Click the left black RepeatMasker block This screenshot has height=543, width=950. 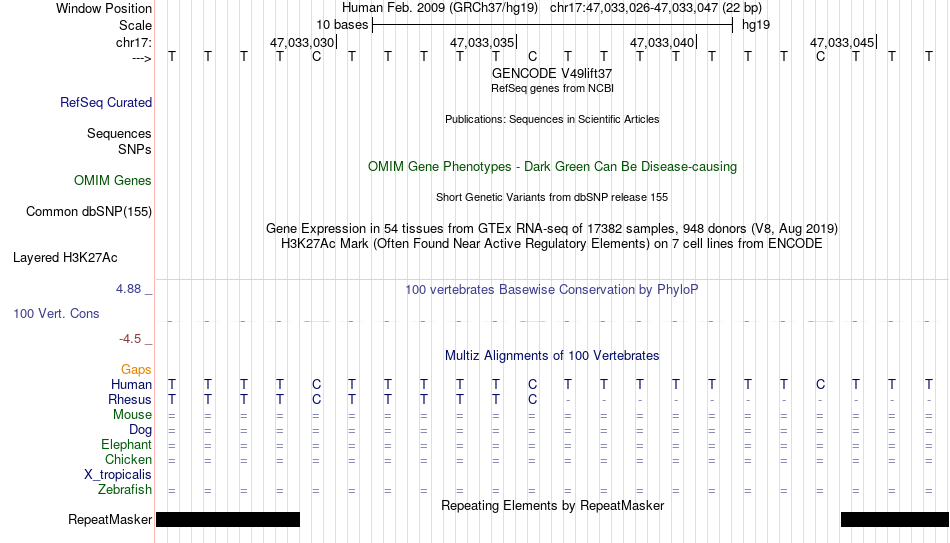pos(228,519)
